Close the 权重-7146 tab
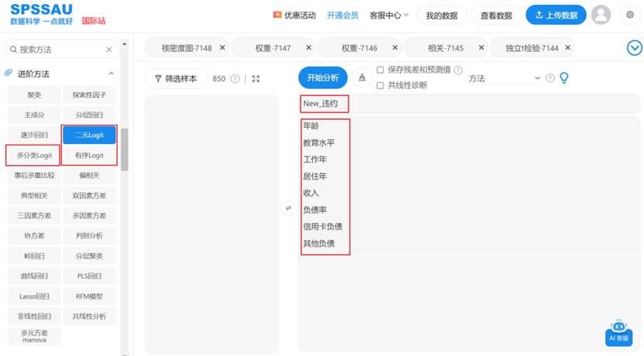Image resolution: width=644 pixels, height=356 pixels. tap(394, 47)
